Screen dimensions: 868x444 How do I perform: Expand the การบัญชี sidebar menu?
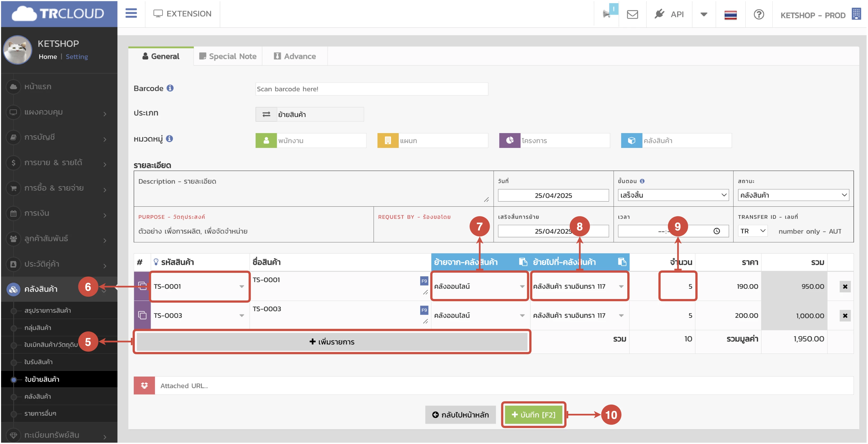pos(59,137)
